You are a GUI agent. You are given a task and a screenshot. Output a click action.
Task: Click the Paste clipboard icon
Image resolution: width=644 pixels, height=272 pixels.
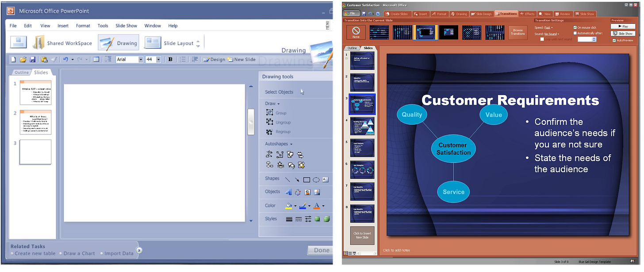coord(44,59)
